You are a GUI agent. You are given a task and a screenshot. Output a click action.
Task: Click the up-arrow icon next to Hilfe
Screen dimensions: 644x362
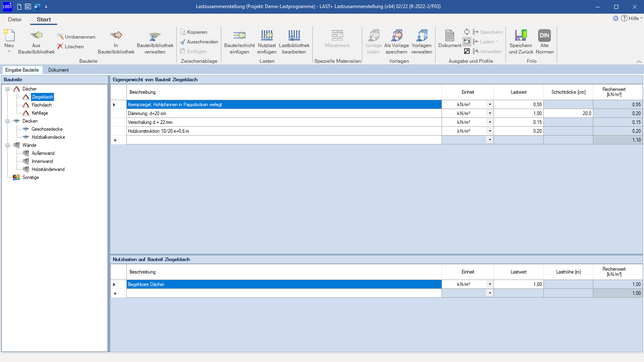click(615, 18)
